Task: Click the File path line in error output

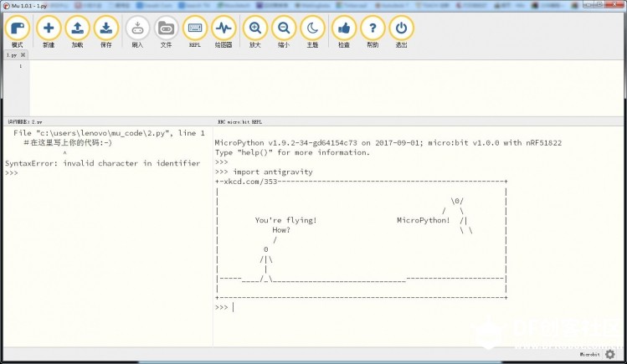Action: pos(109,133)
